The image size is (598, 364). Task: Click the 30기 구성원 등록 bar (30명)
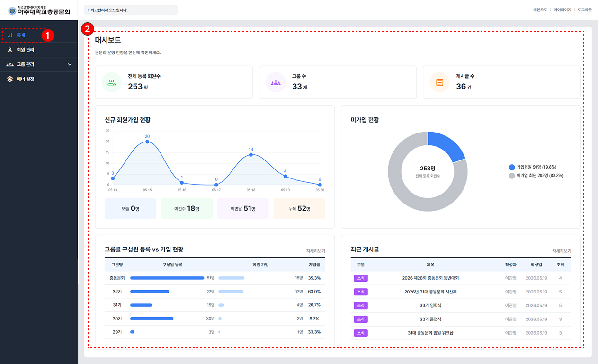click(152, 319)
